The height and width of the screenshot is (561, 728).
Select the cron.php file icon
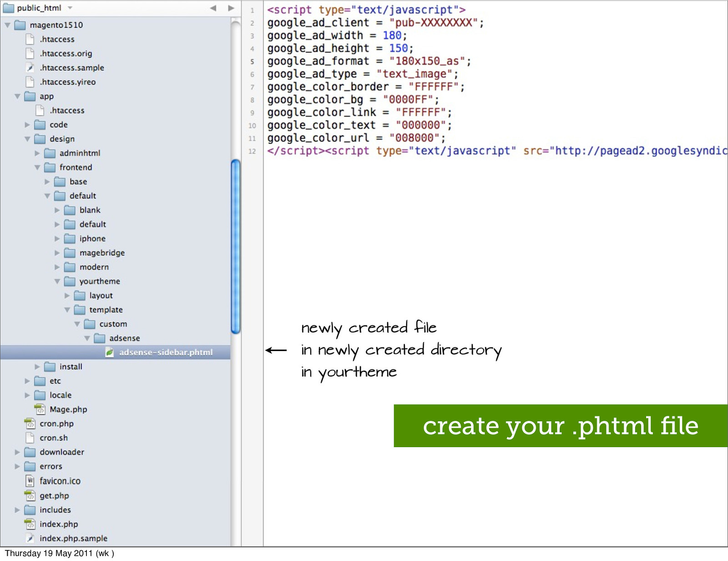[30, 423]
